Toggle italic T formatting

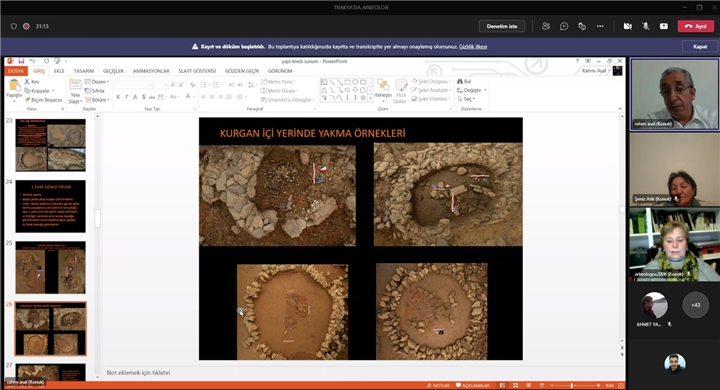[126, 97]
